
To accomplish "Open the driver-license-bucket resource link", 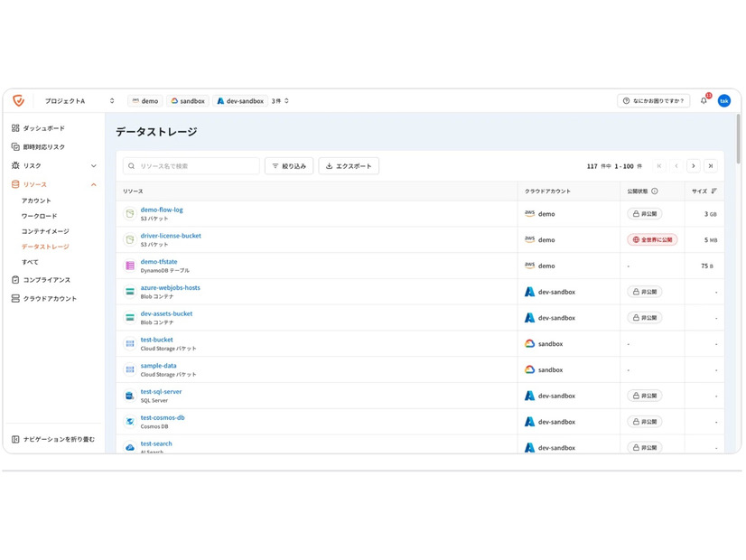I will pyautogui.click(x=171, y=236).
